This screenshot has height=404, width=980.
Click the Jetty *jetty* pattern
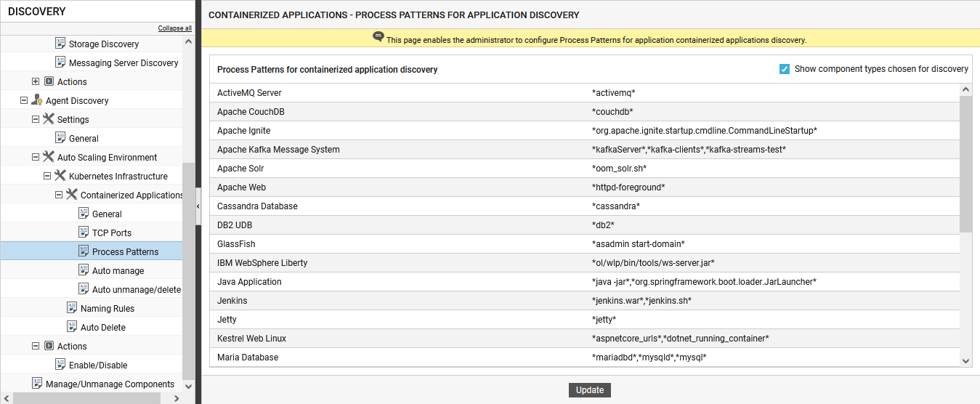point(604,320)
